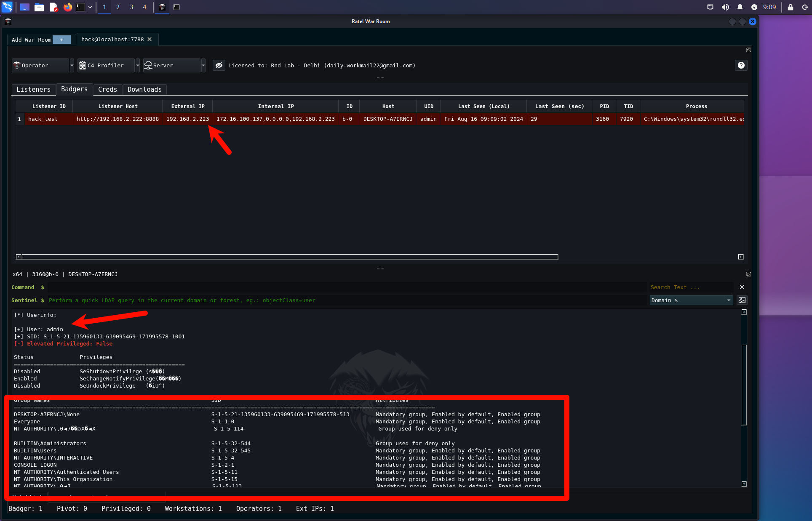Click the screen display tray icon
The image size is (812, 521).
(710, 7)
